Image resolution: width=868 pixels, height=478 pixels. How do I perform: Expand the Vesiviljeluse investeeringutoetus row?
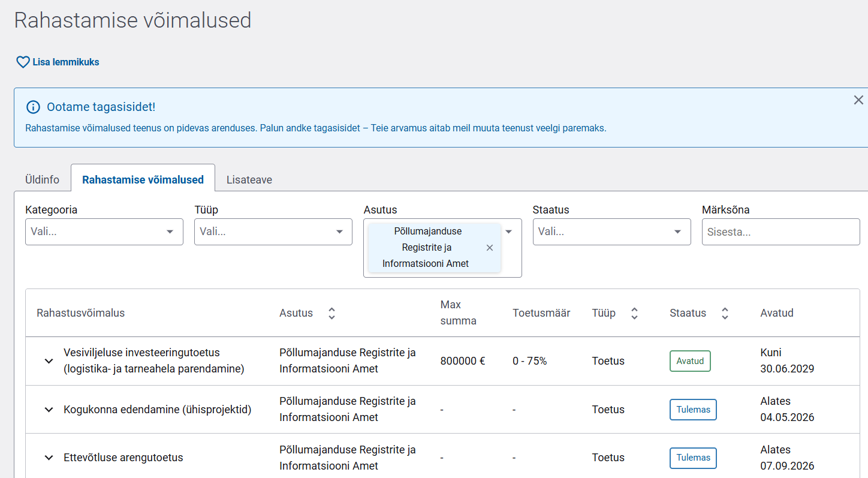coord(49,361)
